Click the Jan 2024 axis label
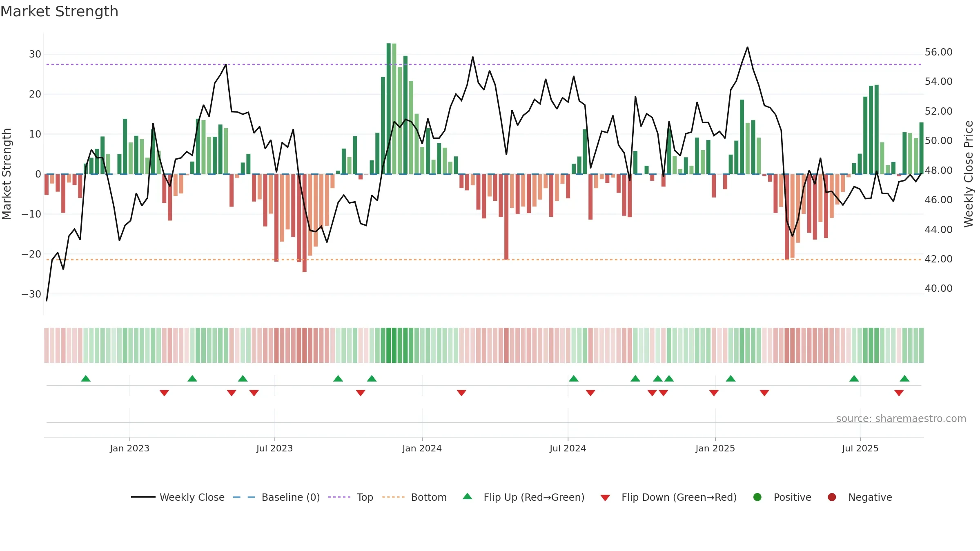Image resolution: width=980 pixels, height=551 pixels. (x=422, y=449)
